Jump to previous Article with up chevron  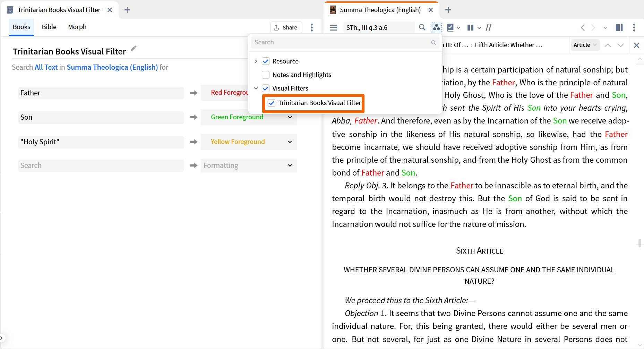click(608, 45)
